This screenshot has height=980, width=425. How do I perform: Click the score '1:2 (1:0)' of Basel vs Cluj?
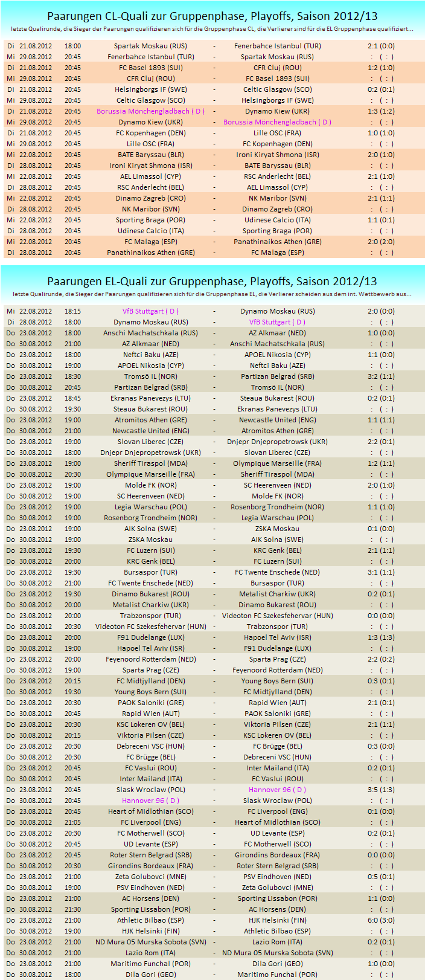point(382,68)
